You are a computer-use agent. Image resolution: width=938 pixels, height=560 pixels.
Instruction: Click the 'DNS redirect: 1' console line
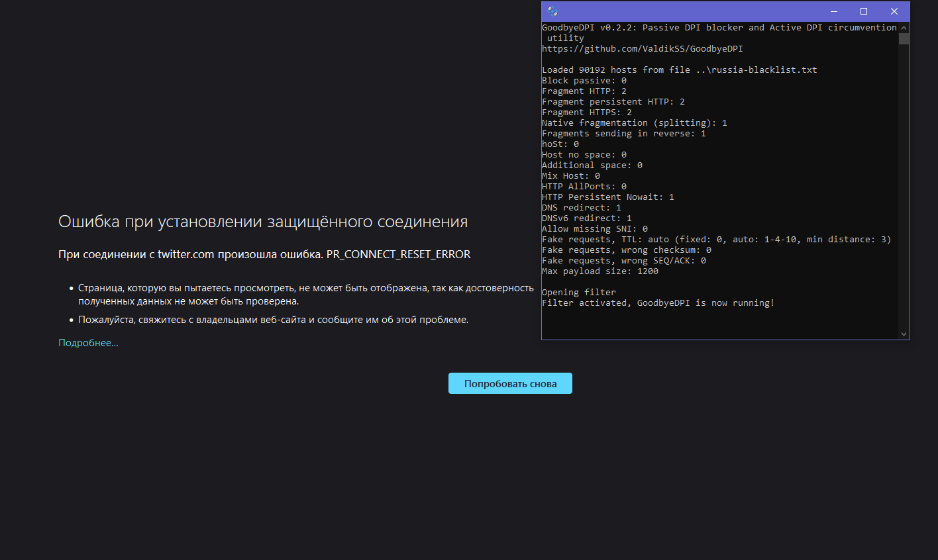click(x=582, y=208)
